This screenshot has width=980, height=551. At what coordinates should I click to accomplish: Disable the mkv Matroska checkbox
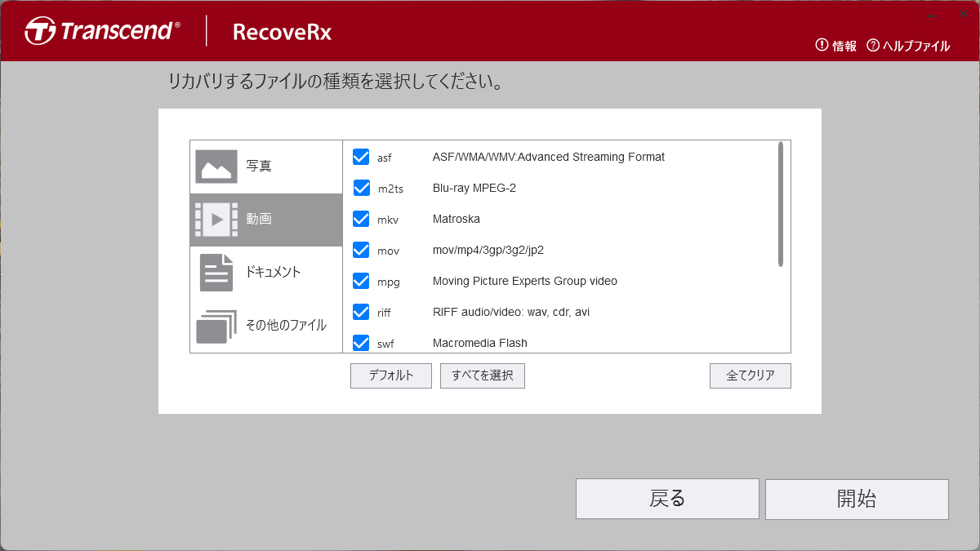click(361, 219)
